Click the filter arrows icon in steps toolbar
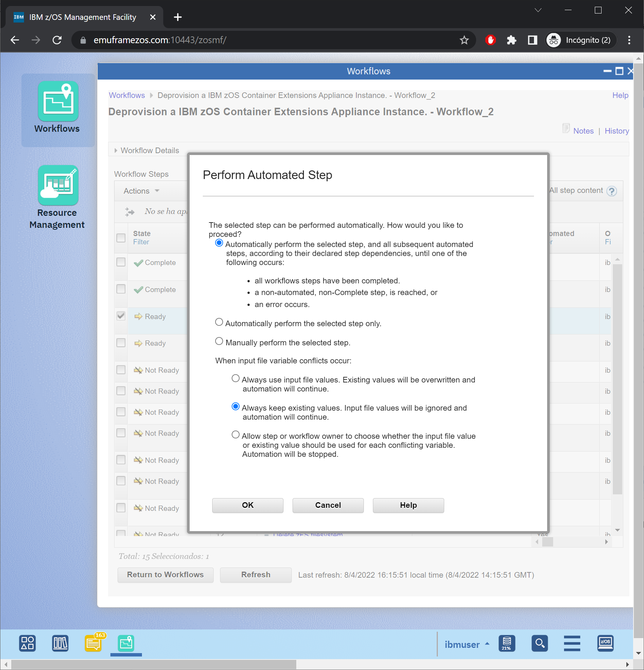This screenshot has height=670, width=644. [130, 212]
